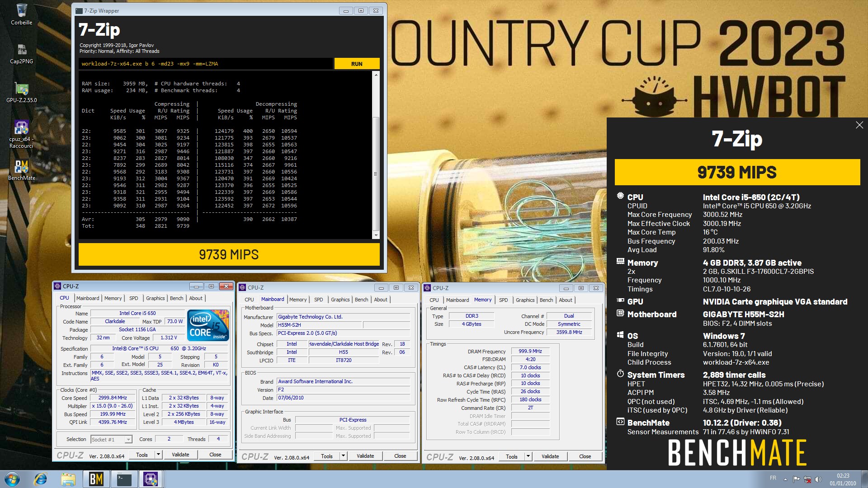Select the CPU-Z taskbar button

point(151,479)
